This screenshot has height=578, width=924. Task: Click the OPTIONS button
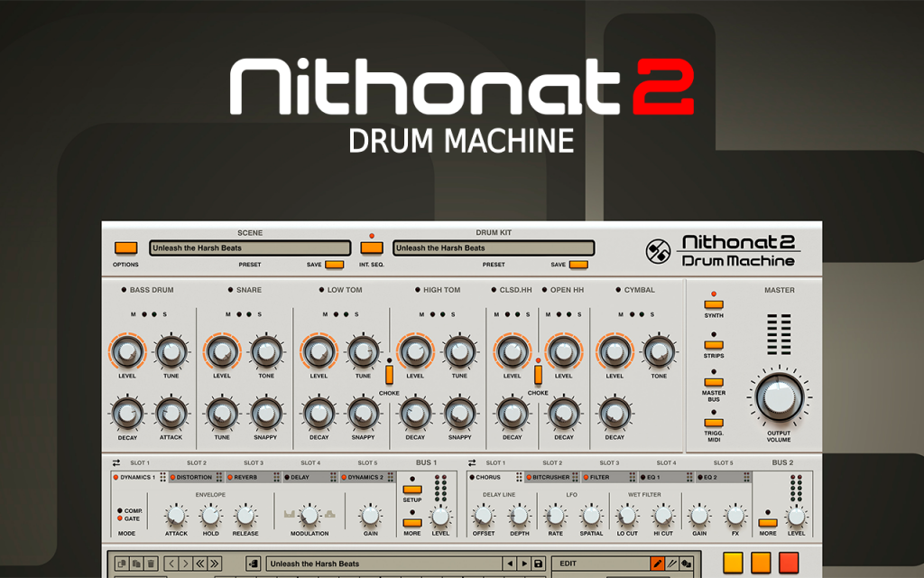[x=126, y=247]
